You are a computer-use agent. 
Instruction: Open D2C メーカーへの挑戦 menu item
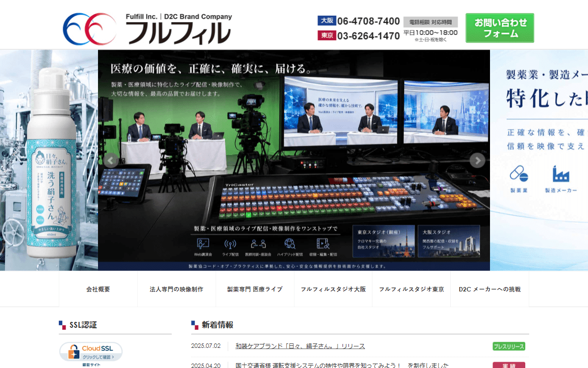pos(490,289)
